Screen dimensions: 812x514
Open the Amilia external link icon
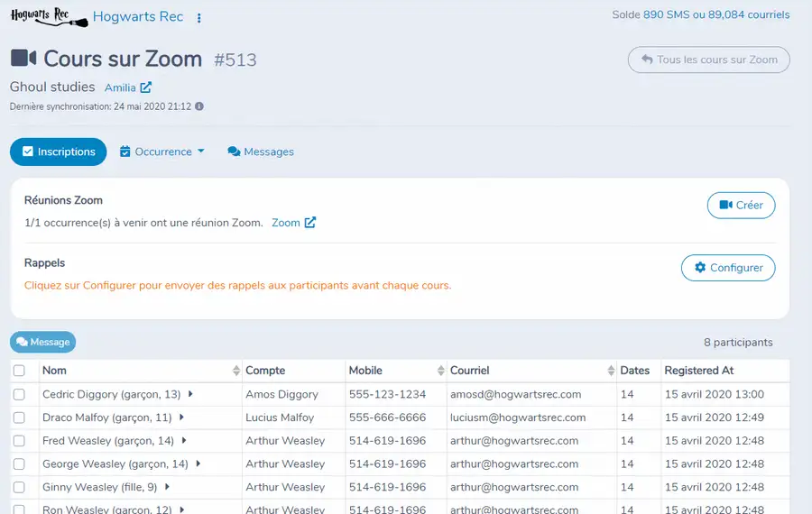pyautogui.click(x=146, y=87)
